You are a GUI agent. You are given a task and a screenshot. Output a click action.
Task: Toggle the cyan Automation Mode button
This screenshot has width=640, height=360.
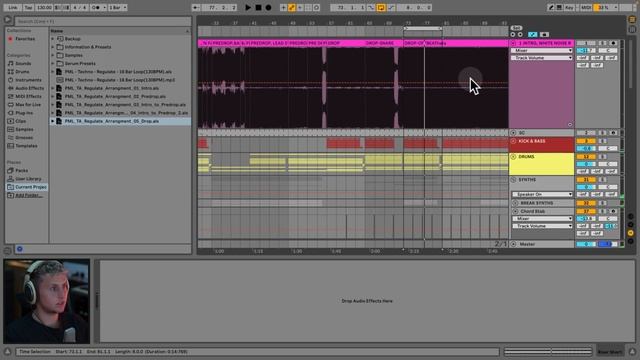[533, 35]
